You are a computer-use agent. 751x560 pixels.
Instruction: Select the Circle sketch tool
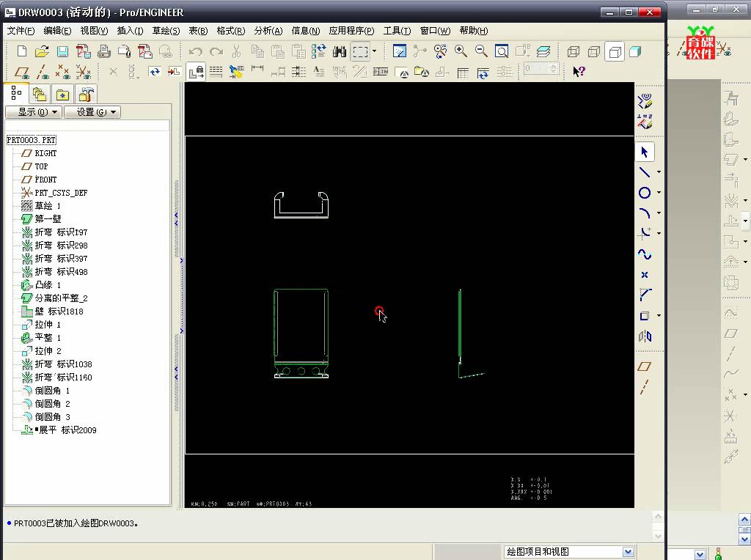click(645, 193)
